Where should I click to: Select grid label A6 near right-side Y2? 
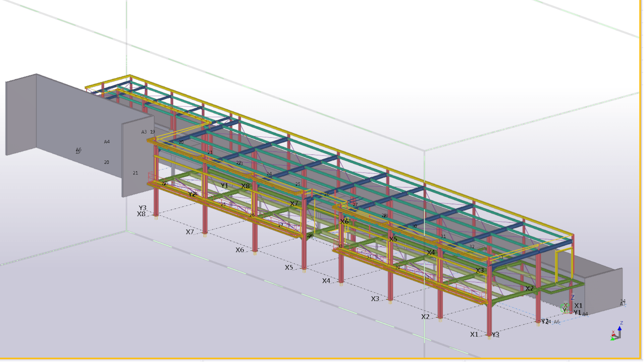557,322
